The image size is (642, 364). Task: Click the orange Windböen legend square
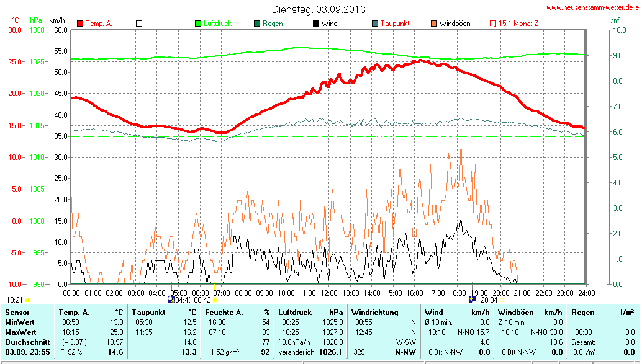433,24
